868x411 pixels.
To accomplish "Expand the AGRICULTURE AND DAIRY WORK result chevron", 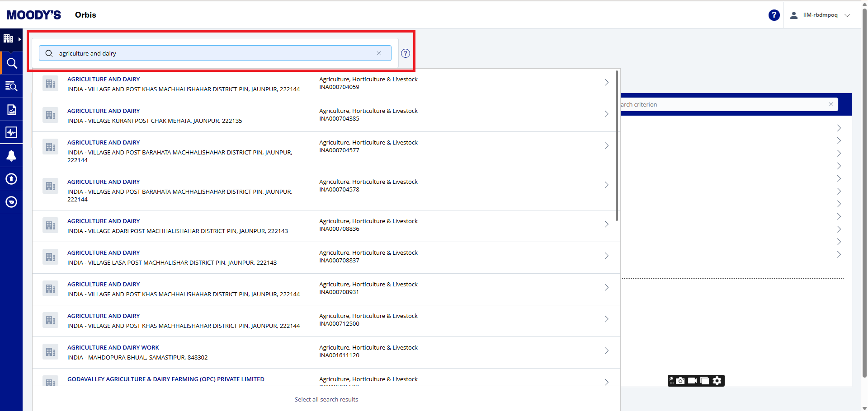I will [606, 351].
